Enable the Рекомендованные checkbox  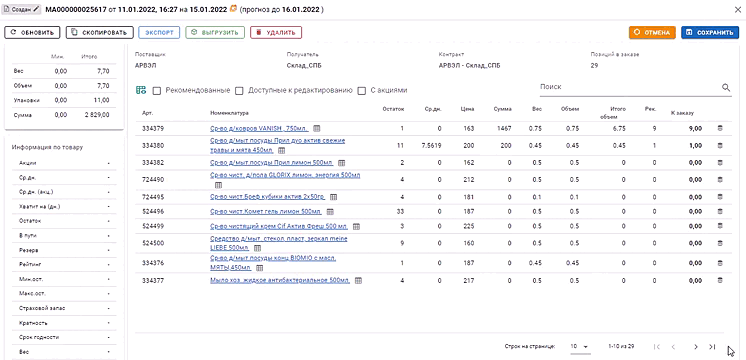coord(156,90)
